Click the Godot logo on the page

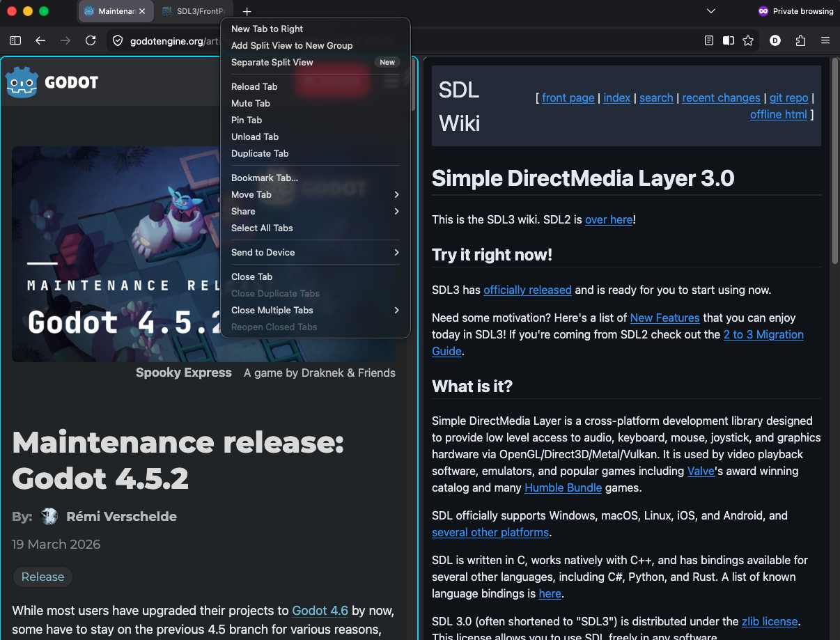coord(52,82)
